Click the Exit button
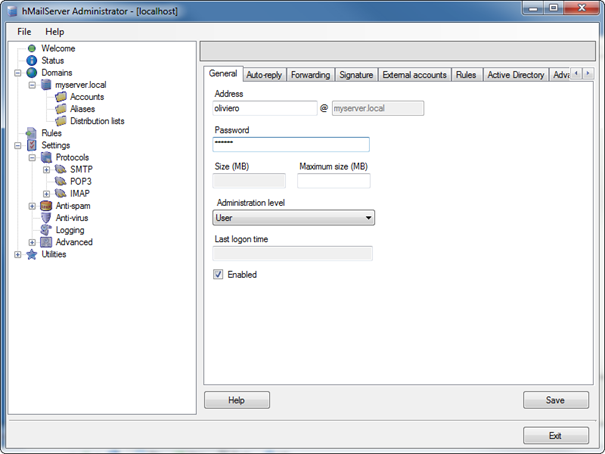 coord(556,435)
